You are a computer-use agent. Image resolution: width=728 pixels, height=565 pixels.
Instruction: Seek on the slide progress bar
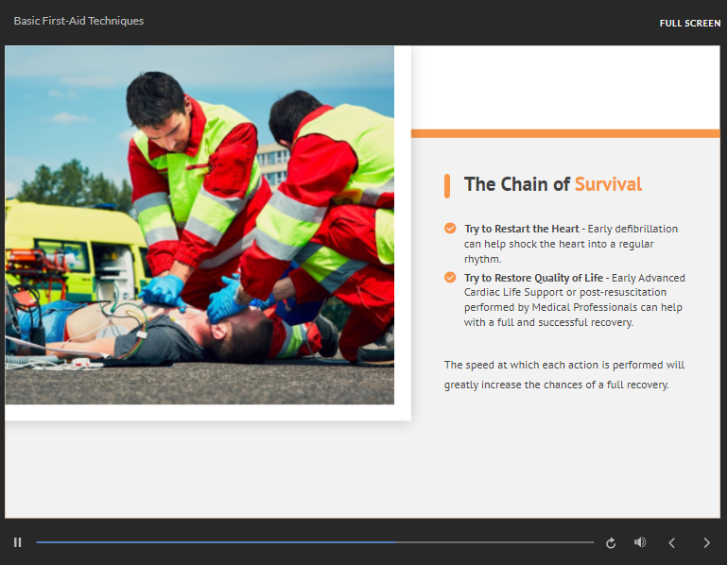(315, 541)
